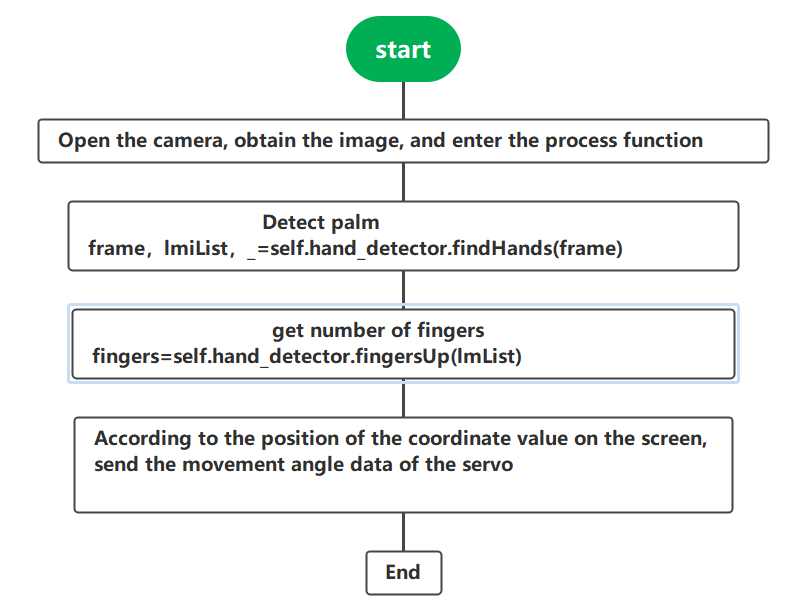The height and width of the screenshot is (606, 797).
Task: Click blank area right of findHands code
Action: [x=679, y=249]
